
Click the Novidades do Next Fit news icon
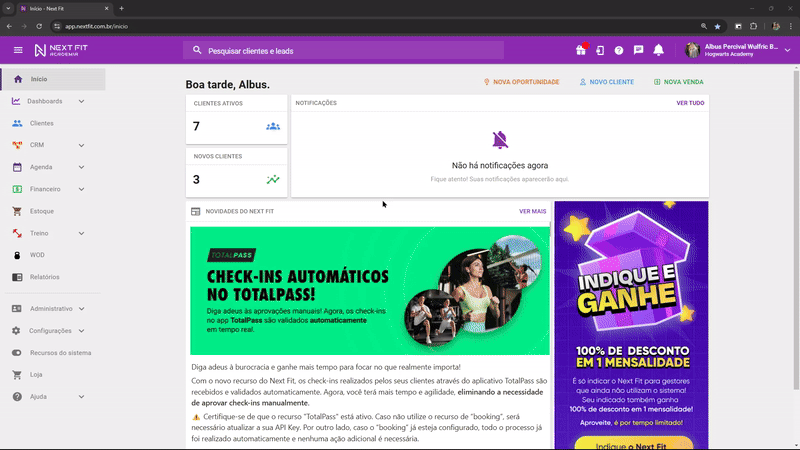pos(195,211)
